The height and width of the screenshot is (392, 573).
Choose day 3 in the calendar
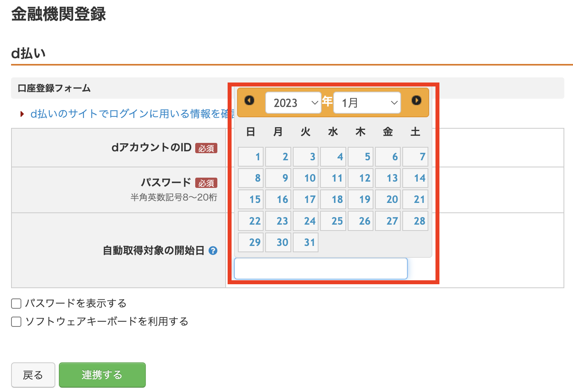[x=306, y=157]
